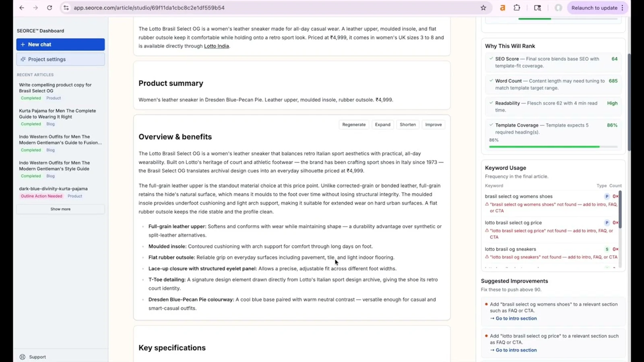The image size is (644, 362).
Task: Click the Template Coverage progress bar
Action: click(x=553, y=147)
